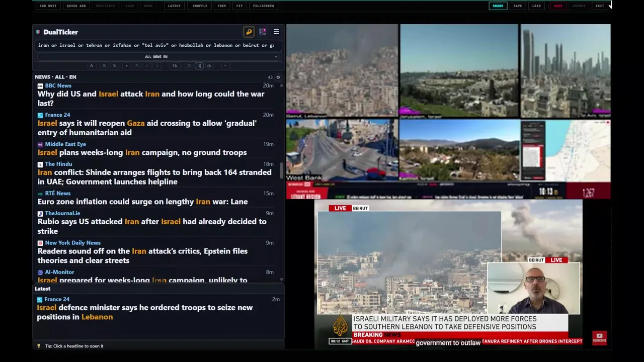Click the double chevron up icon
The width and height of the screenshot is (644, 362).
click(136, 66)
